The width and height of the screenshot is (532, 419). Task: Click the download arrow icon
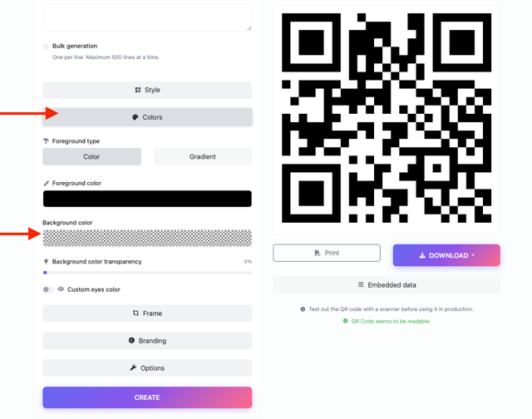[x=422, y=255]
